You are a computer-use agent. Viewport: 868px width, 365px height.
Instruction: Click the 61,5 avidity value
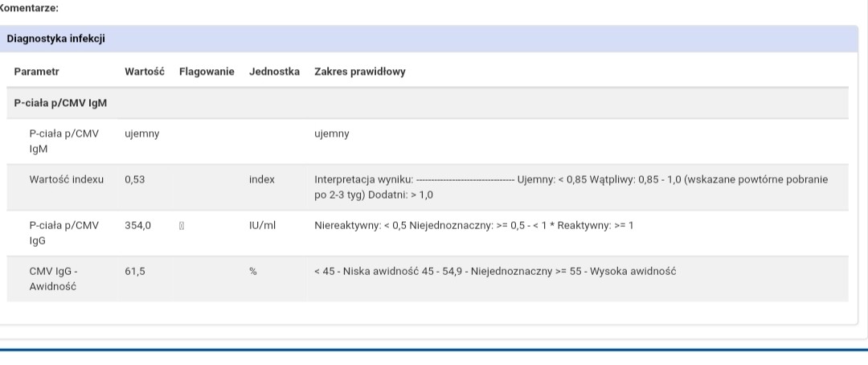[135, 272]
